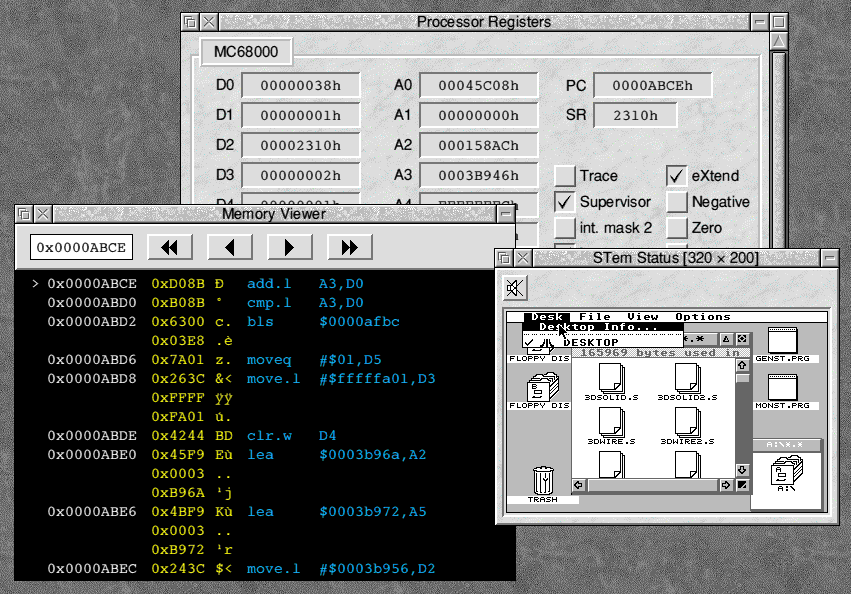Image resolution: width=851 pixels, height=594 pixels.
Task: Toggle the eXtend flag checkbox
Action: click(x=677, y=176)
